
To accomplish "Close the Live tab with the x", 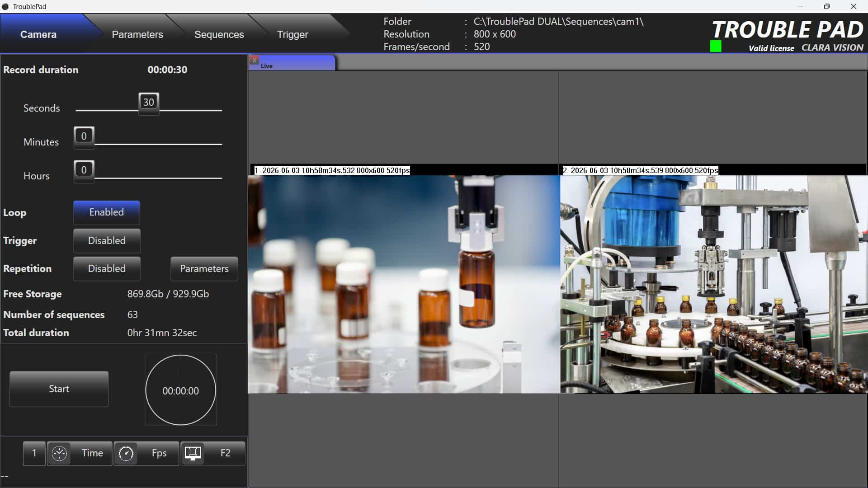I will pyautogui.click(x=255, y=60).
